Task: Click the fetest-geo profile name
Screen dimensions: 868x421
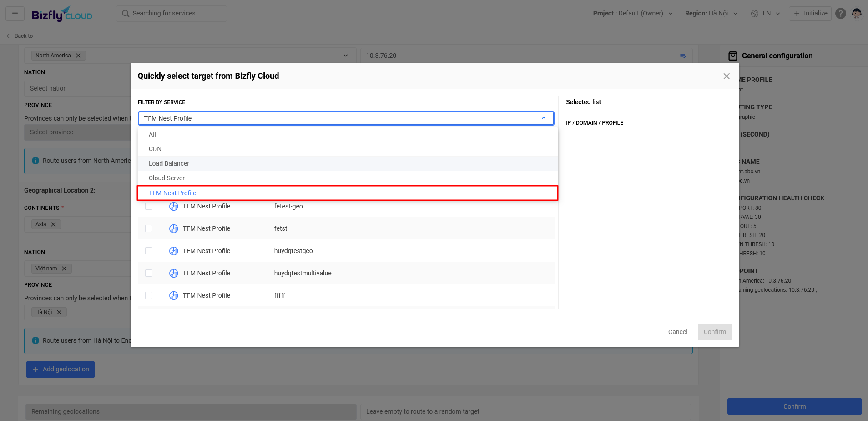Action: point(288,206)
